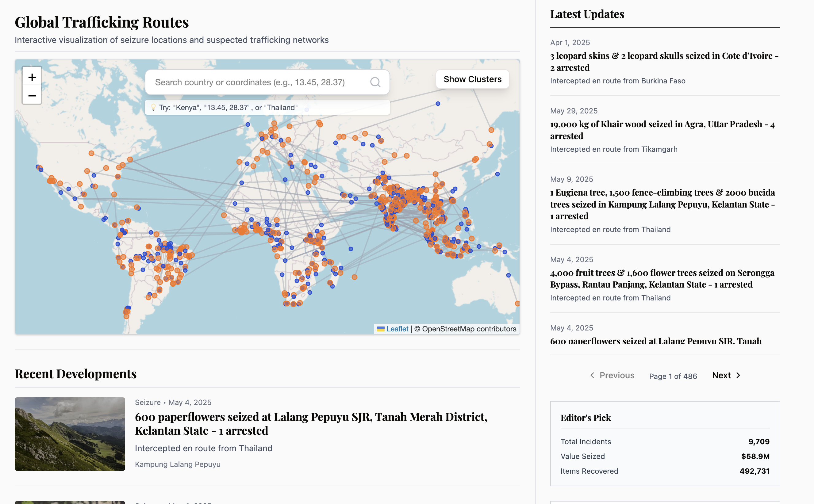Click the search magnifier icon in map
Viewport: 814px width, 504px height.
point(375,82)
